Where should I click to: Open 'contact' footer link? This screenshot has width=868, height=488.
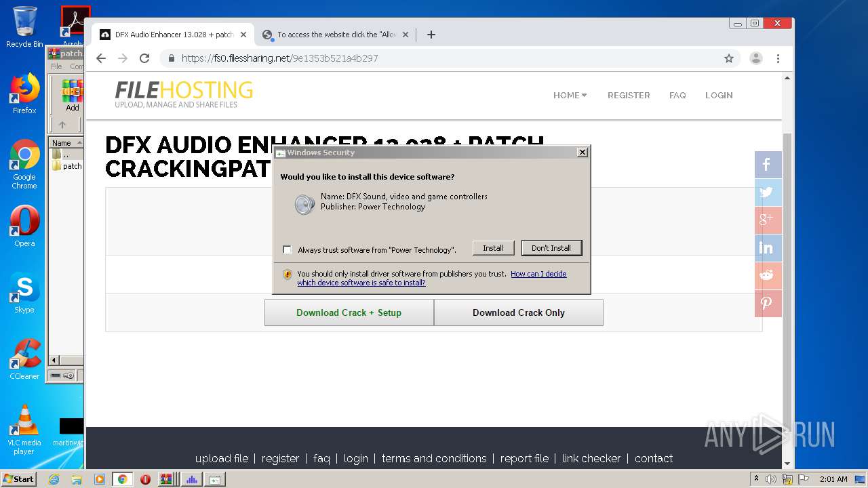pyautogui.click(x=654, y=459)
